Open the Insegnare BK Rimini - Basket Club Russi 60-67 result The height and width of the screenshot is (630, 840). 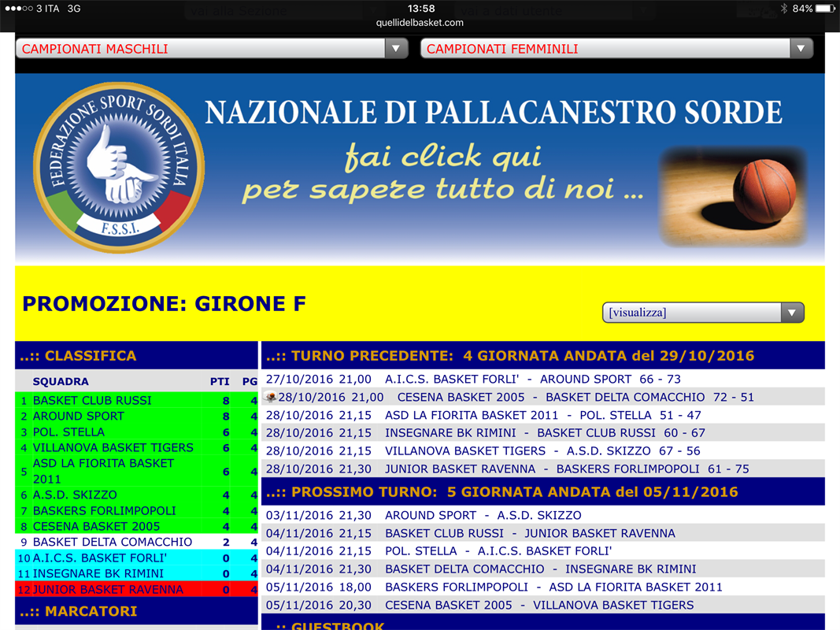542,433
